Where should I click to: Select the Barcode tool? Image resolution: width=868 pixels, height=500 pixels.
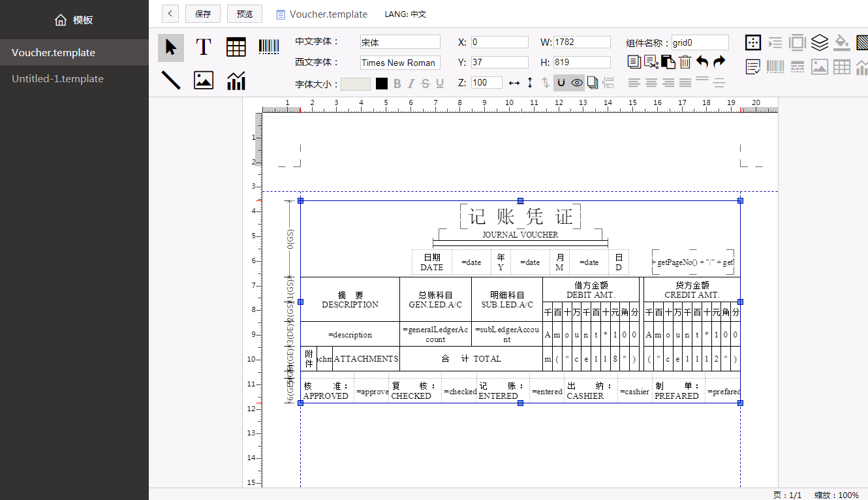tap(269, 46)
